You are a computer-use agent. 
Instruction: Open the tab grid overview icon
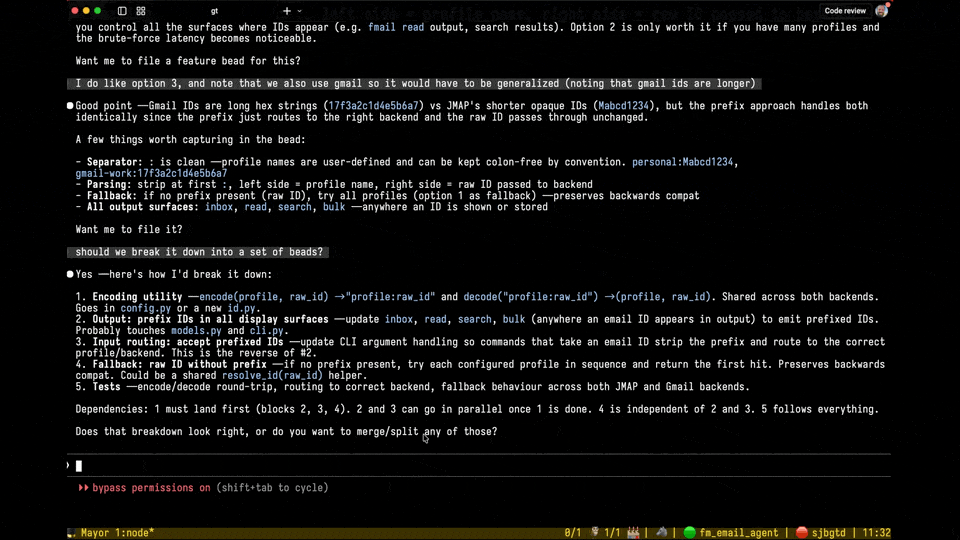[141, 11]
